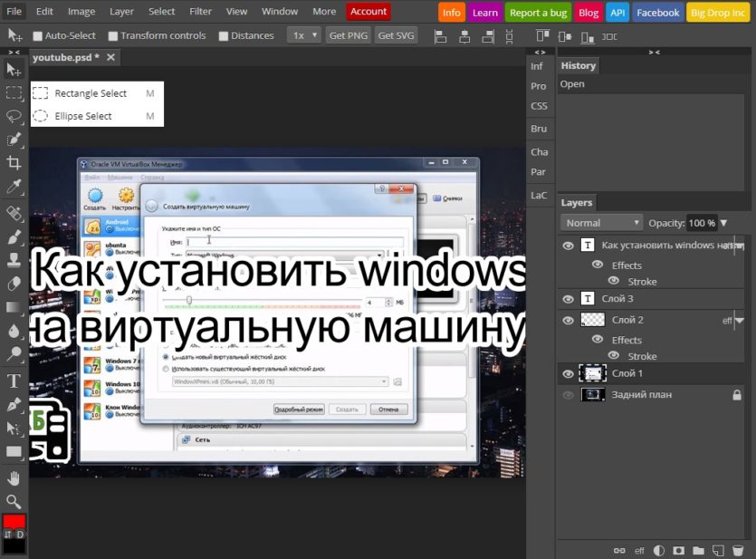Add a layer mask using the mask icon
This screenshot has width=756, height=559.
[678, 550]
